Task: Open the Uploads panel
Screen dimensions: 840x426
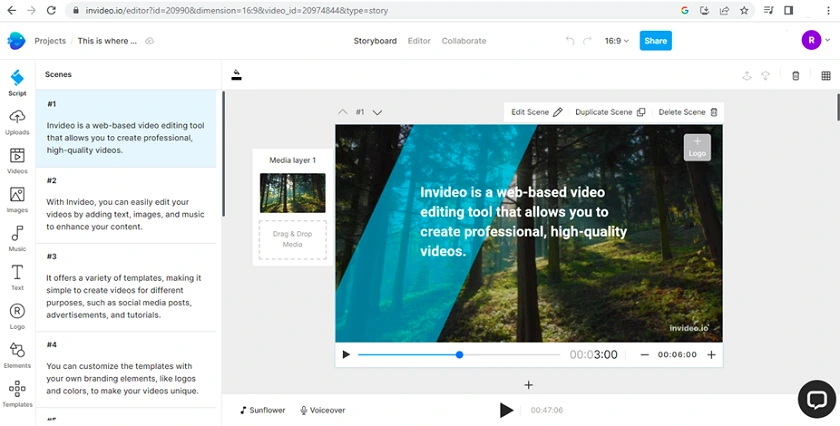Action: coord(17,122)
